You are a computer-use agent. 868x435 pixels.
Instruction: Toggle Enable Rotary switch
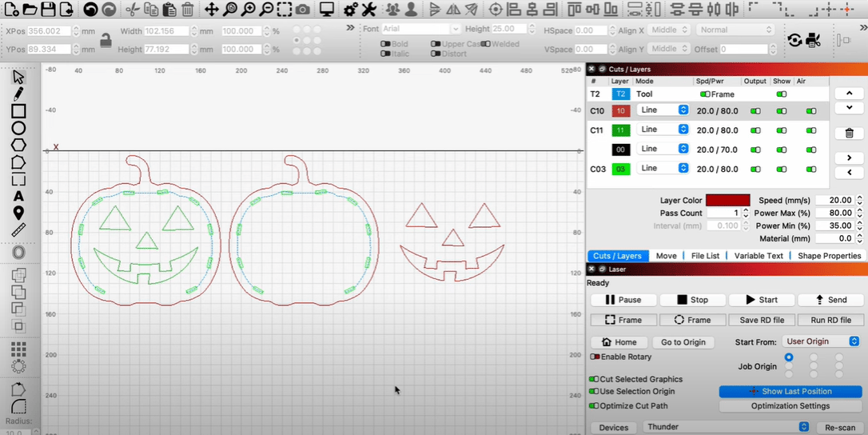pos(595,357)
